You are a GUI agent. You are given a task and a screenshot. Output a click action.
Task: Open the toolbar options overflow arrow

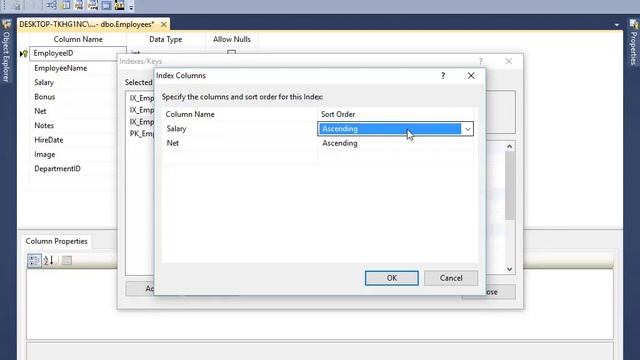tap(131, 7)
